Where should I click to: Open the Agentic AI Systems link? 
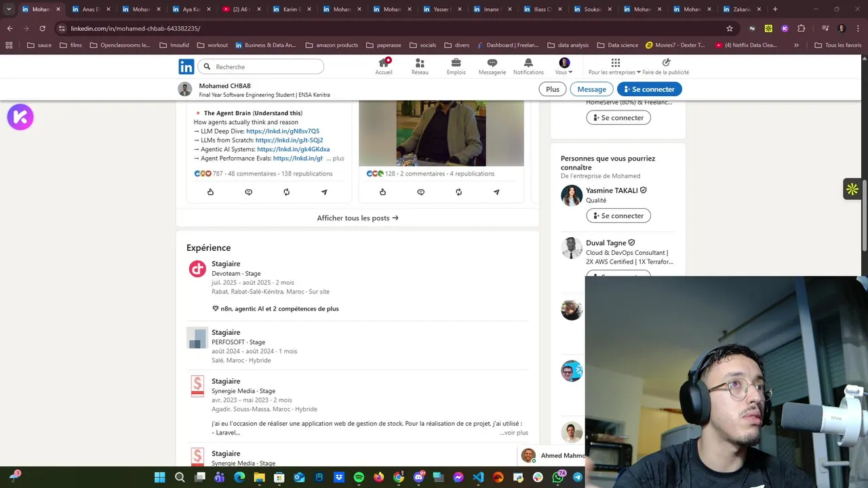tap(293, 149)
